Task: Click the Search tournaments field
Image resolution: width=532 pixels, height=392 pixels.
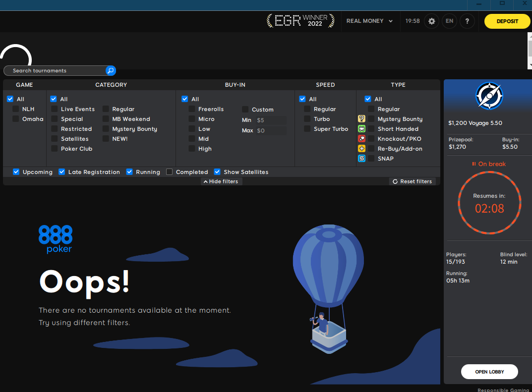Action: click(x=55, y=70)
